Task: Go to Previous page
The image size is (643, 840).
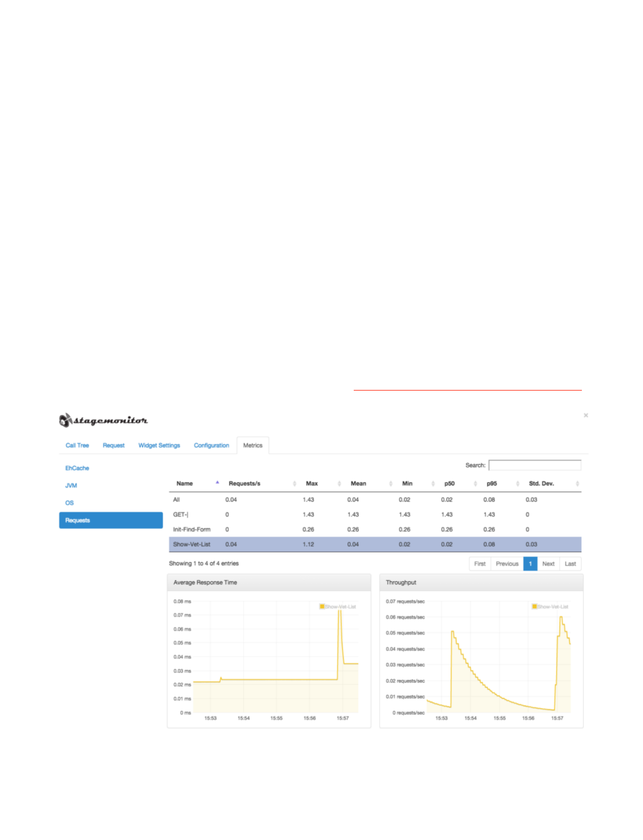Action: (507, 563)
